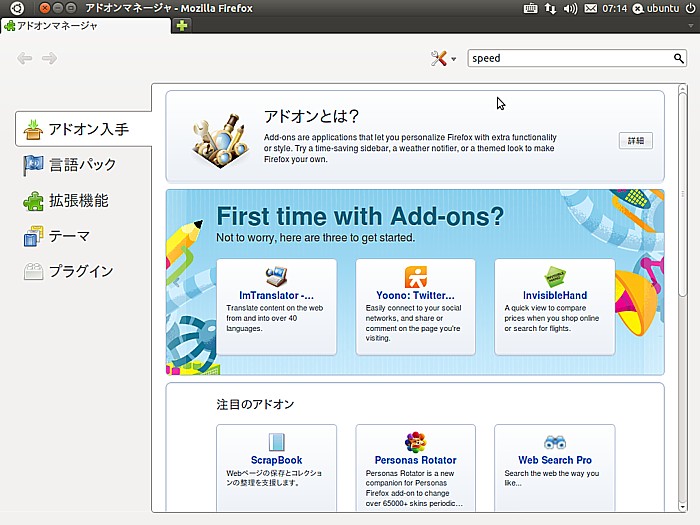Open the ImTranslator add-on link
The height and width of the screenshot is (525, 700).
point(276,296)
